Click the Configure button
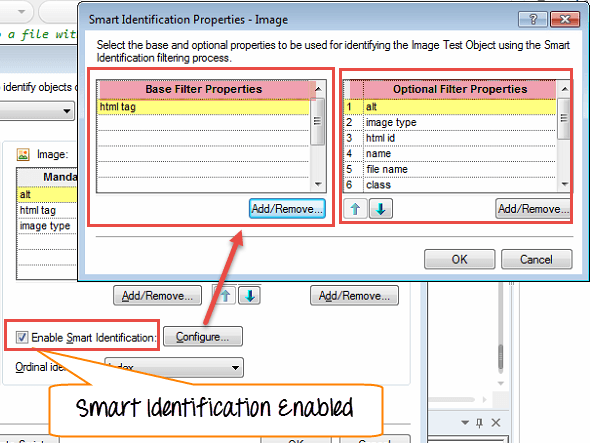This screenshot has width=590, height=443. pos(203,336)
